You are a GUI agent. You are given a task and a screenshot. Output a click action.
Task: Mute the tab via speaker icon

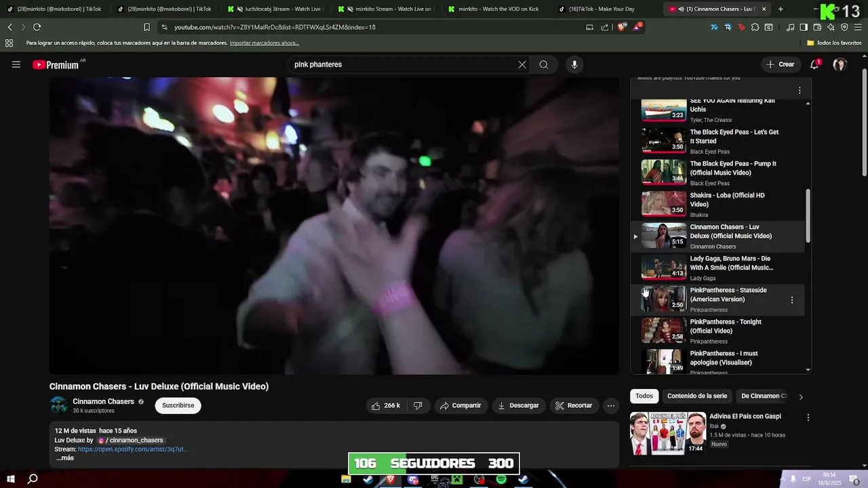pyautogui.click(x=680, y=9)
